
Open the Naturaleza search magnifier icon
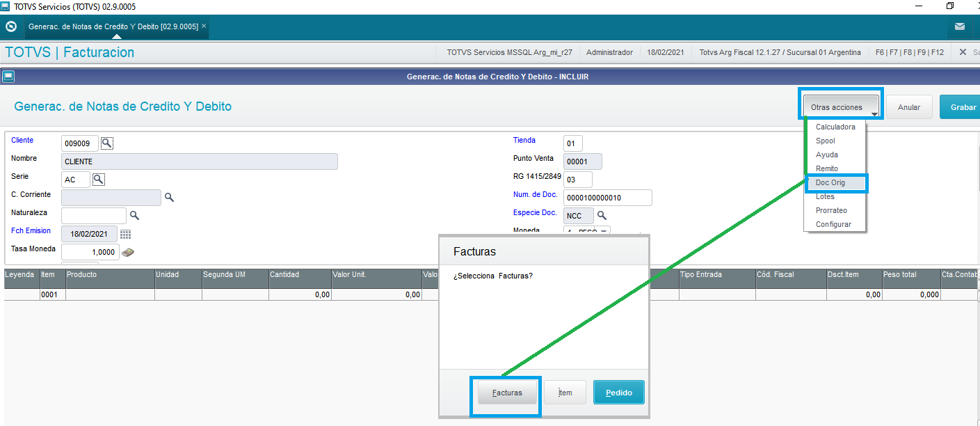[135, 216]
